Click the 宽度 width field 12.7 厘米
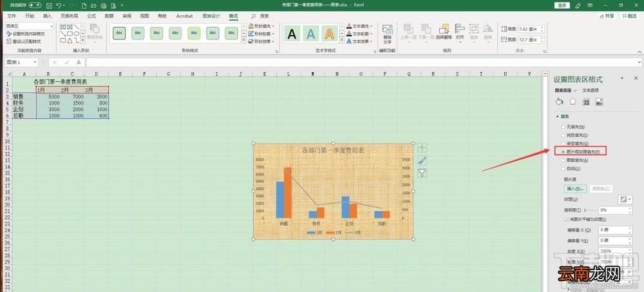Image resolution: width=644 pixels, height=292 pixels. click(x=531, y=40)
